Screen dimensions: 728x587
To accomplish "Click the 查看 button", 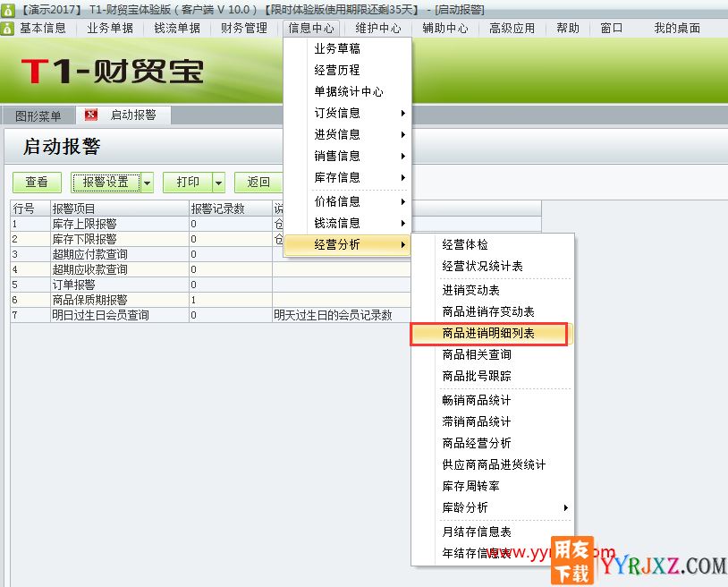I will 37,182.
